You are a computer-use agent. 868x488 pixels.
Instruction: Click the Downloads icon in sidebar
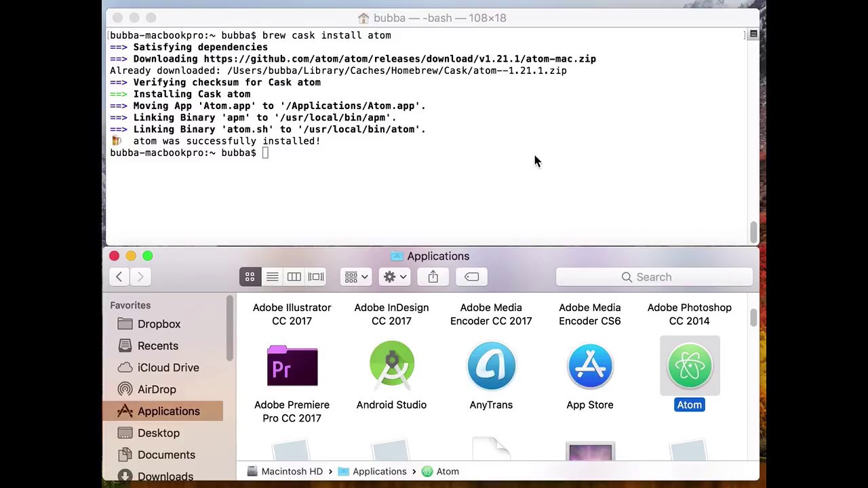click(x=125, y=476)
